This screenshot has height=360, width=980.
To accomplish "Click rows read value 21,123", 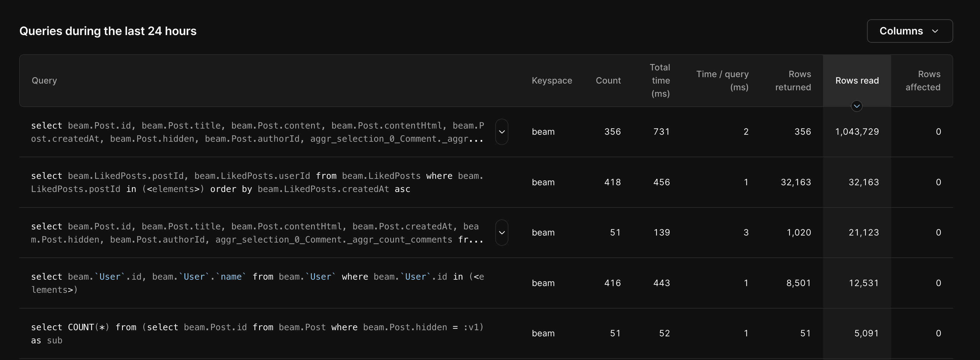I will point(864,232).
